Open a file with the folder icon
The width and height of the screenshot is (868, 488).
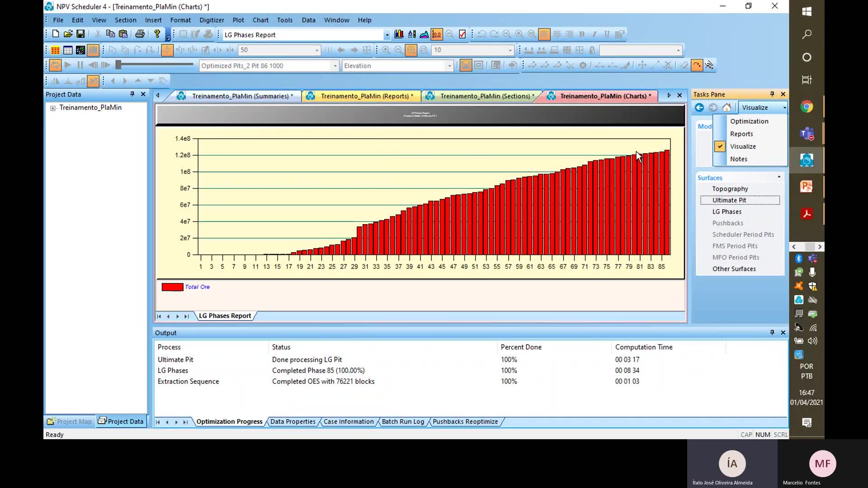click(68, 34)
